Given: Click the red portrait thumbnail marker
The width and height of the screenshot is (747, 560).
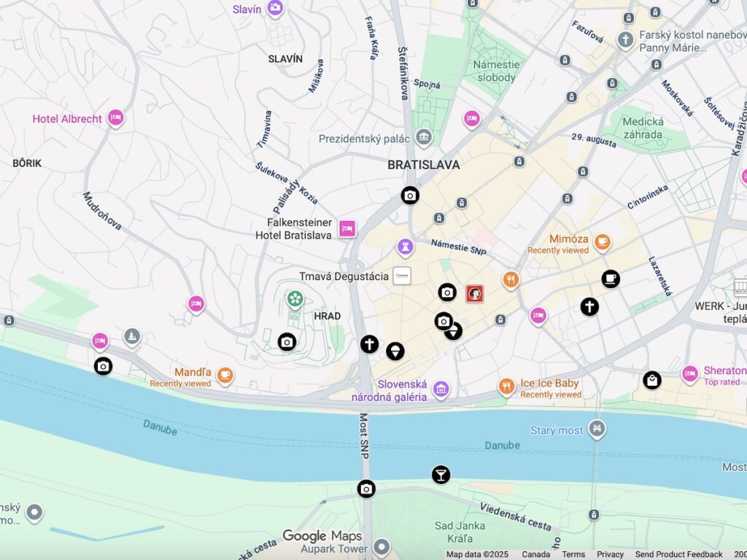Looking at the screenshot, I should 474,294.
